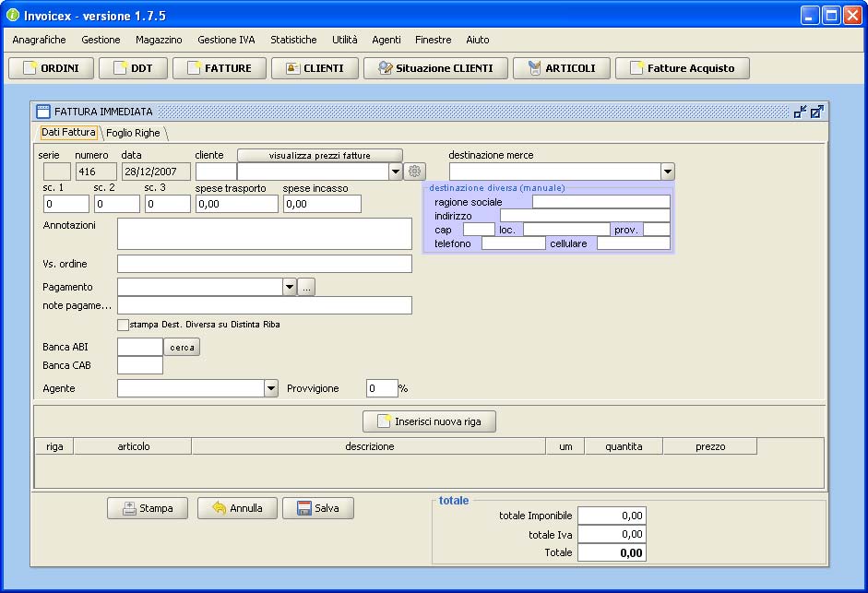Click the quantita column header
868x593 pixels.
click(624, 446)
